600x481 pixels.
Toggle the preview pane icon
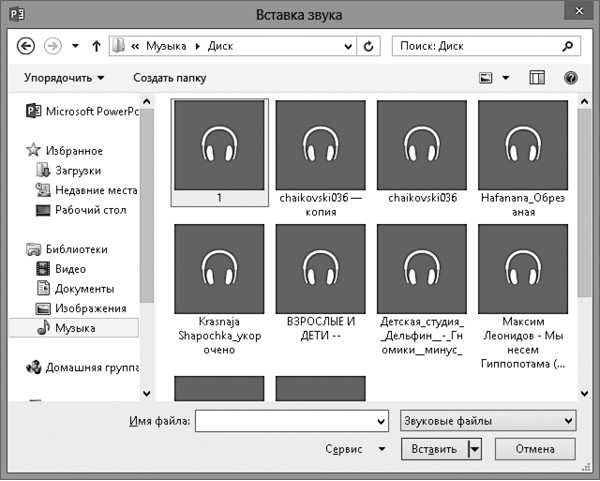(x=537, y=78)
